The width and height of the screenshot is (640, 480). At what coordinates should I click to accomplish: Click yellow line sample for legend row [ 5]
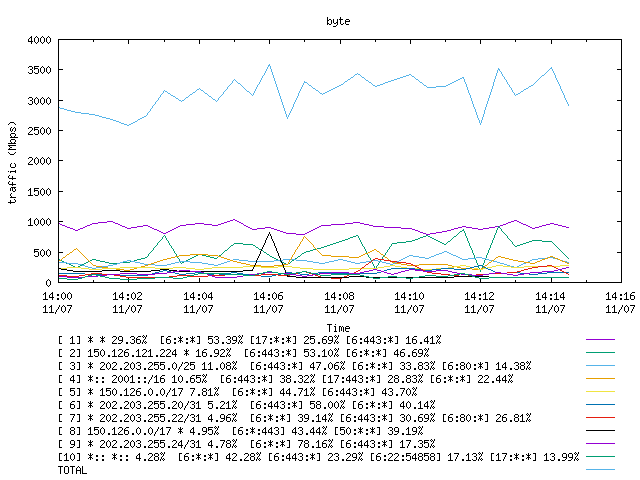[x=600, y=392]
